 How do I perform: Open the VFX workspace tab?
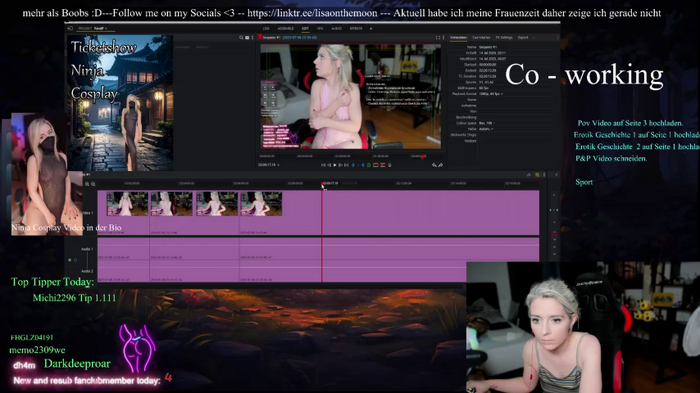tap(320, 29)
